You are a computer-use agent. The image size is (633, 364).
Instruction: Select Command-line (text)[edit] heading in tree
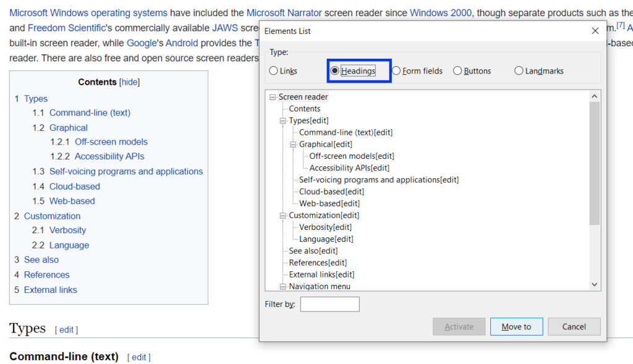tap(346, 132)
